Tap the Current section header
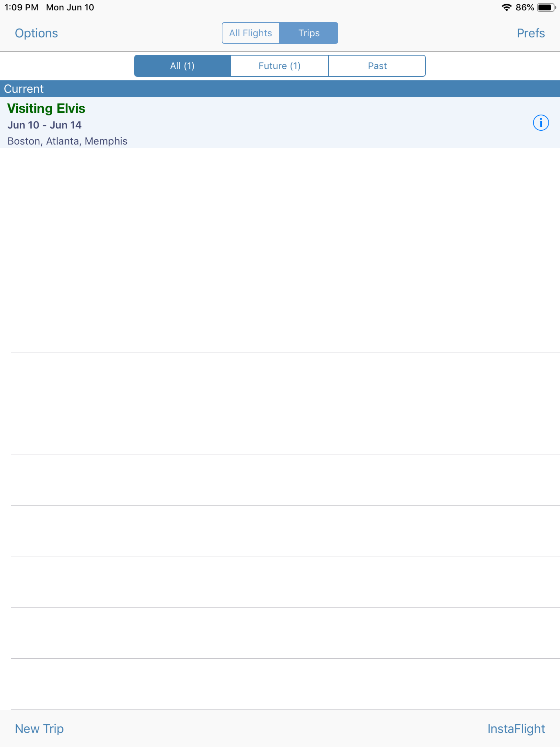The image size is (560, 747). (x=24, y=89)
